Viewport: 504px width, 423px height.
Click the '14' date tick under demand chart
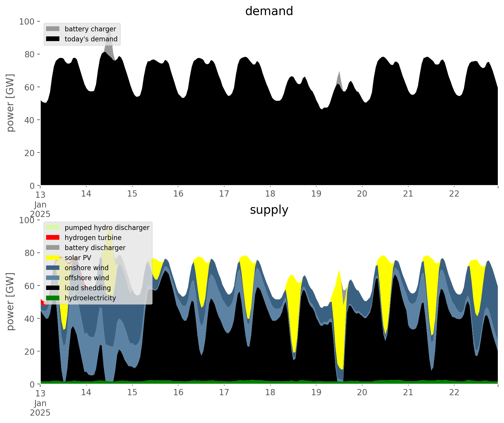tap(86, 194)
